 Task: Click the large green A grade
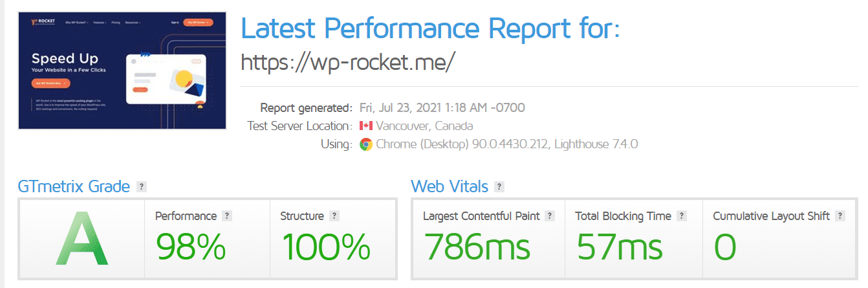click(x=81, y=242)
